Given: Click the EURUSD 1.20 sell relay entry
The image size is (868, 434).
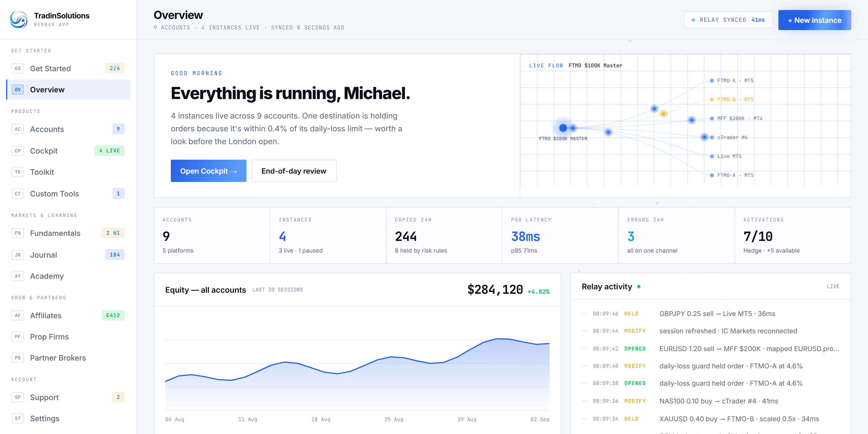Looking at the screenshot, I should [x=710, y=348].
